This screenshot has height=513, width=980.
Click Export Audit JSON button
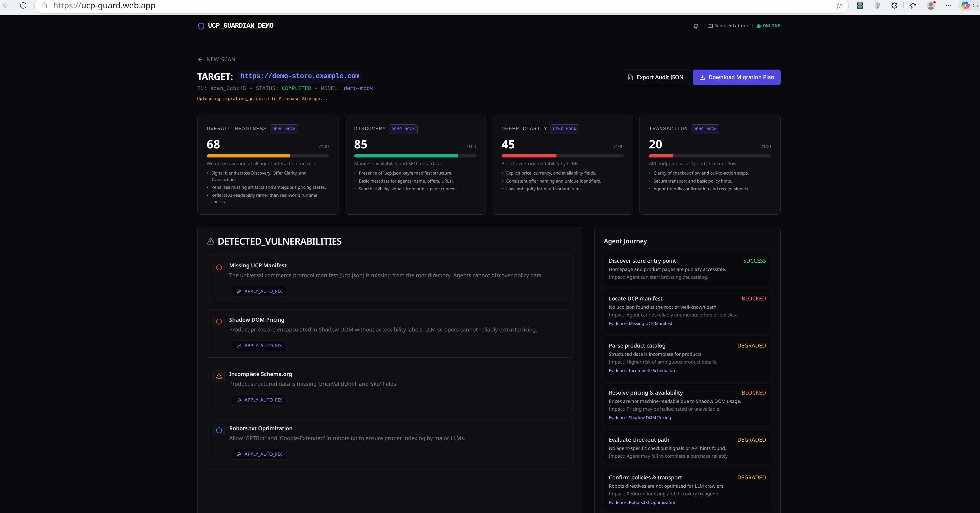click(655, 77)
